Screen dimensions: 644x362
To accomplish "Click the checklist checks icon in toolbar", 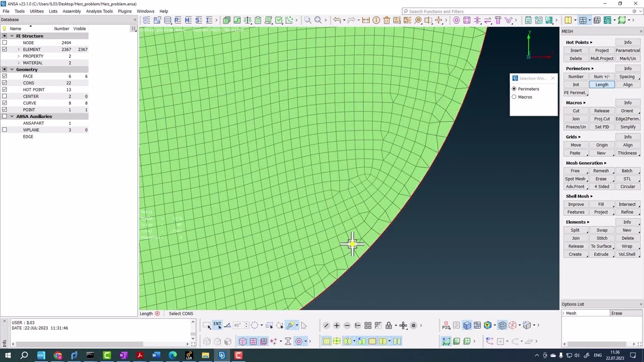I will (258, 20).
